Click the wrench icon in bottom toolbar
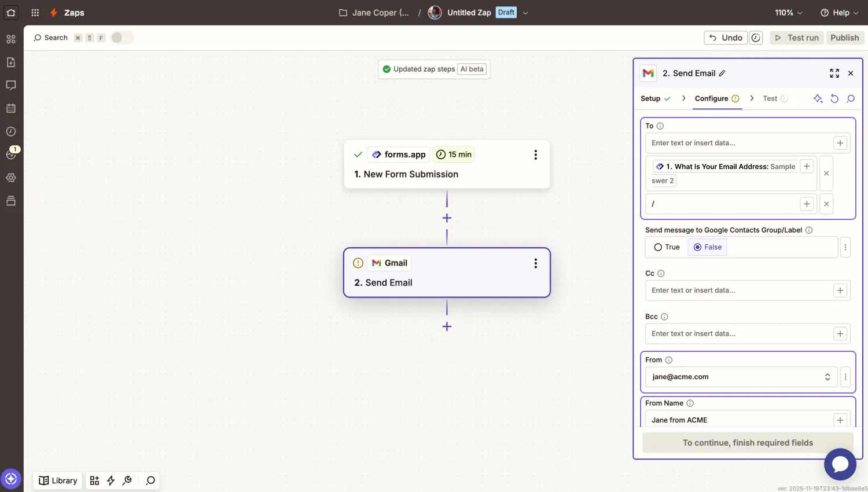Viewport: 868px width, 492px height. point(127,480)
